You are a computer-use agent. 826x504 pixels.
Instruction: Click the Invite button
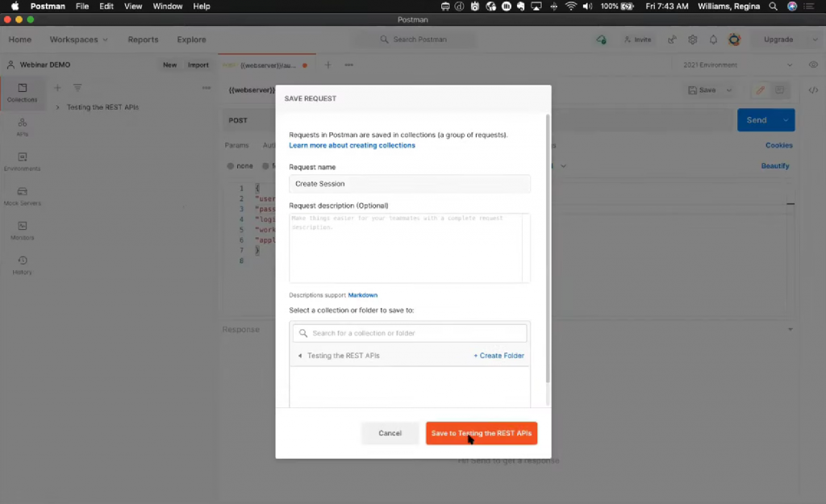click(x=637, y=40)
